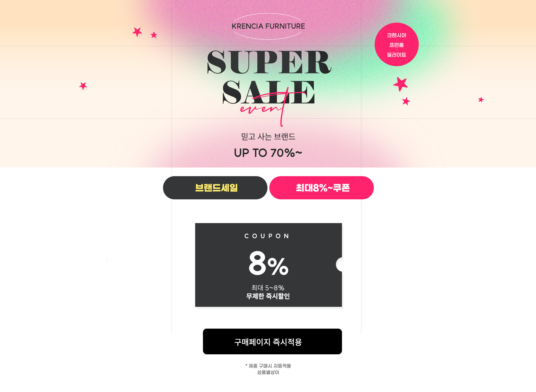Click the 무제한 즉시할인 text on coupon
This screenshot has width=536, height=392.
click(x=268, y=296)
